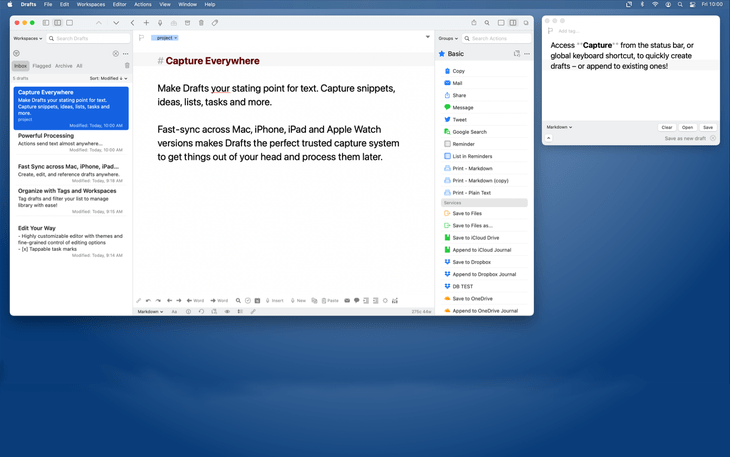The image size is (730, 457).
Task: Select the Edit Your Way draft
Action: [71, 242]
